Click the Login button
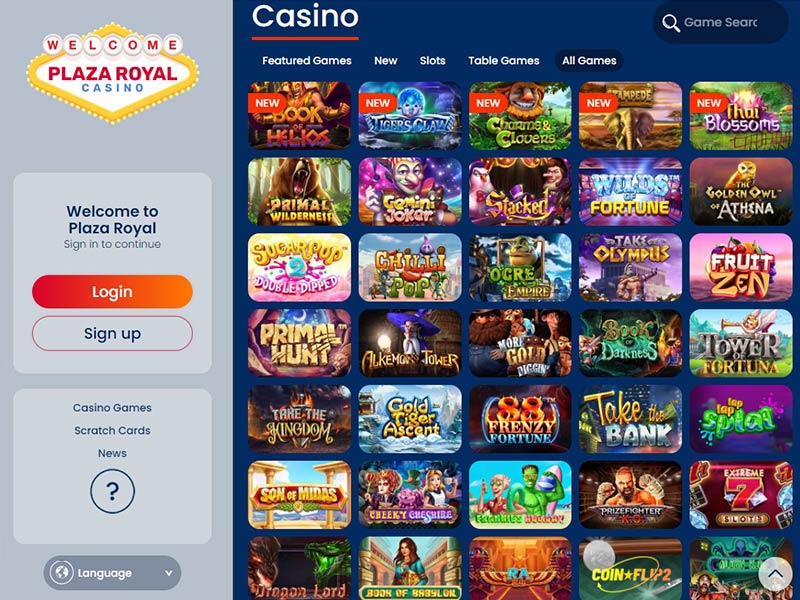Viewport: 800px width, 600px height. tap(112, 292)
